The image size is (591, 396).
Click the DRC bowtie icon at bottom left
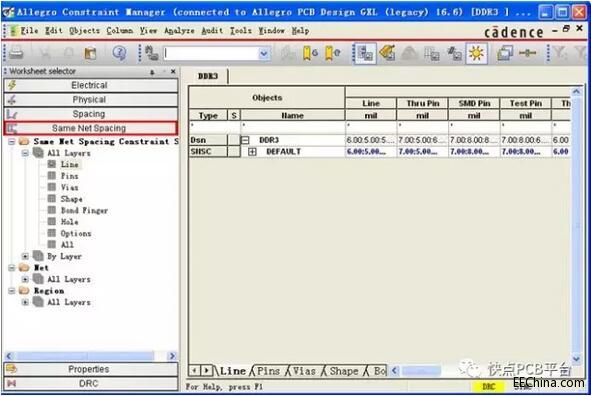click(x=12, y=383)
